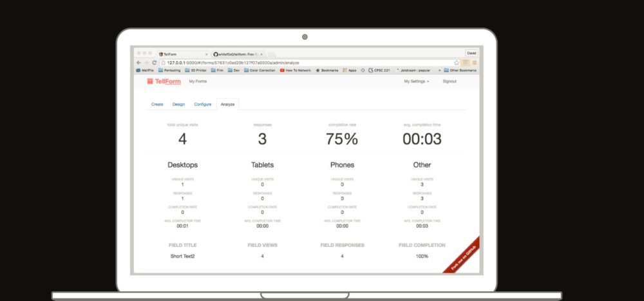Click the Signout link
644x301 pixels.
coord(450,82)
